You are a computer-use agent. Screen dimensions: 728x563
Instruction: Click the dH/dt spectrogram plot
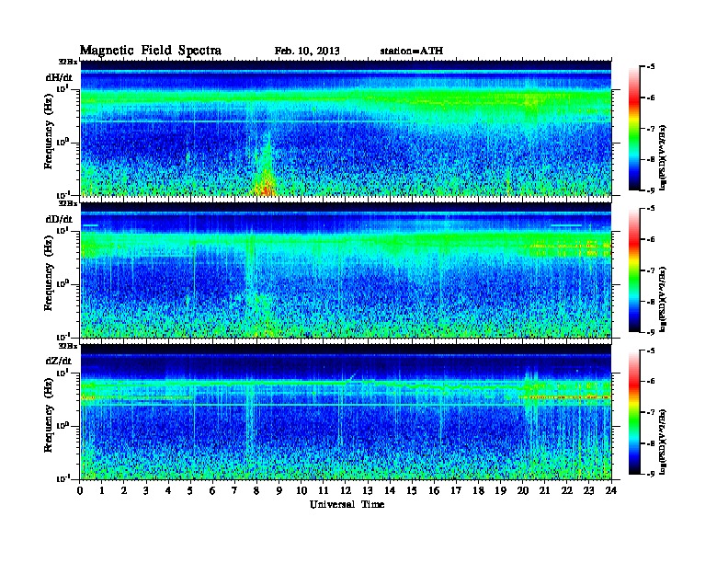pyautogui.click(x=346, y=128)
